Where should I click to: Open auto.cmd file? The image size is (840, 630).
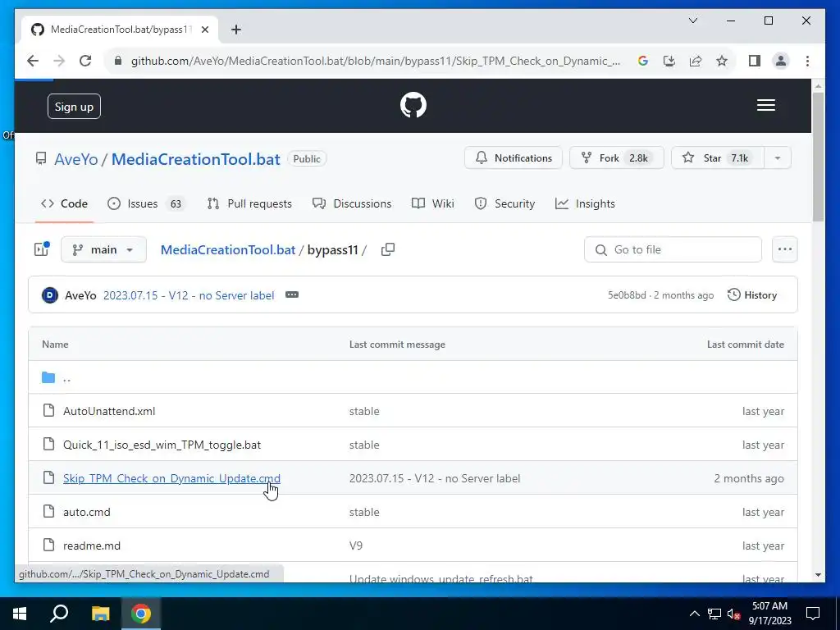87,512
